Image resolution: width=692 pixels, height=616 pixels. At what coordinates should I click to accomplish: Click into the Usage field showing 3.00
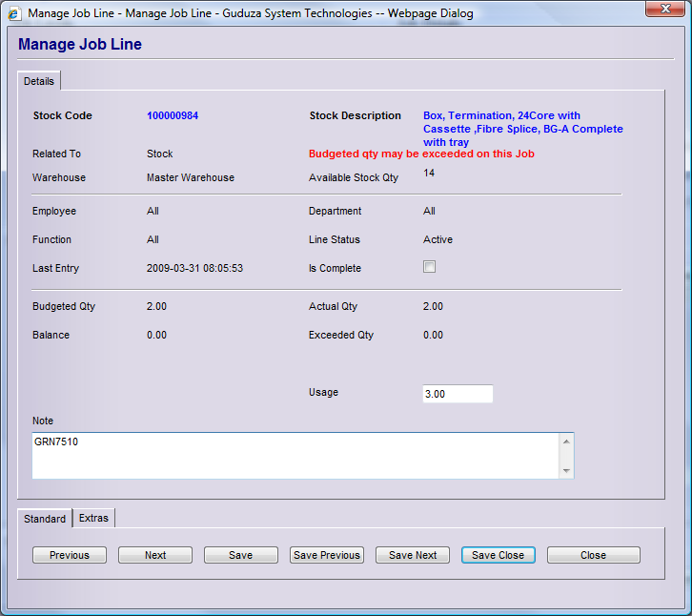[x=458, y=394]
